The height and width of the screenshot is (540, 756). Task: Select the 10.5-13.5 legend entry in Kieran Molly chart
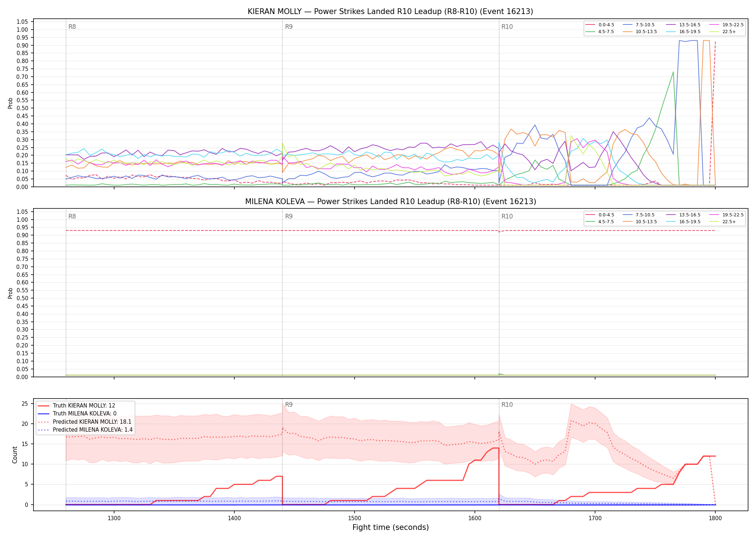click(640, 32)
